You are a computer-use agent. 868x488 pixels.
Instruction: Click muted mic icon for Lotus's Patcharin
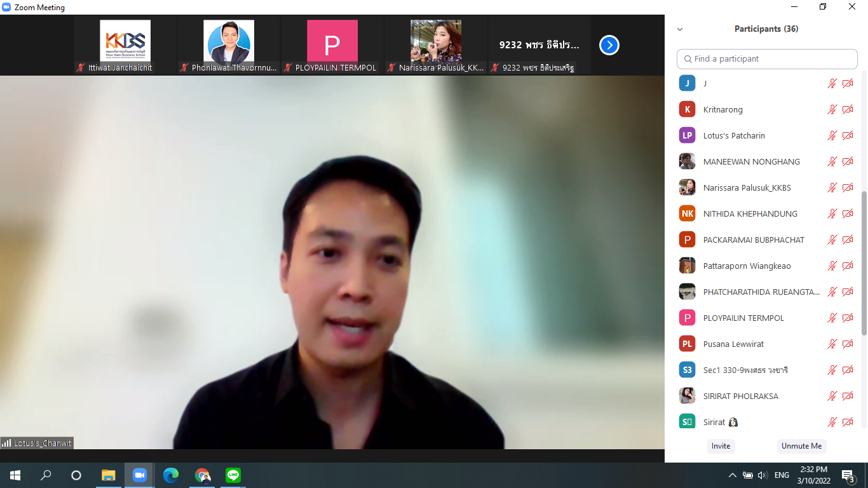tap(832, 135)
